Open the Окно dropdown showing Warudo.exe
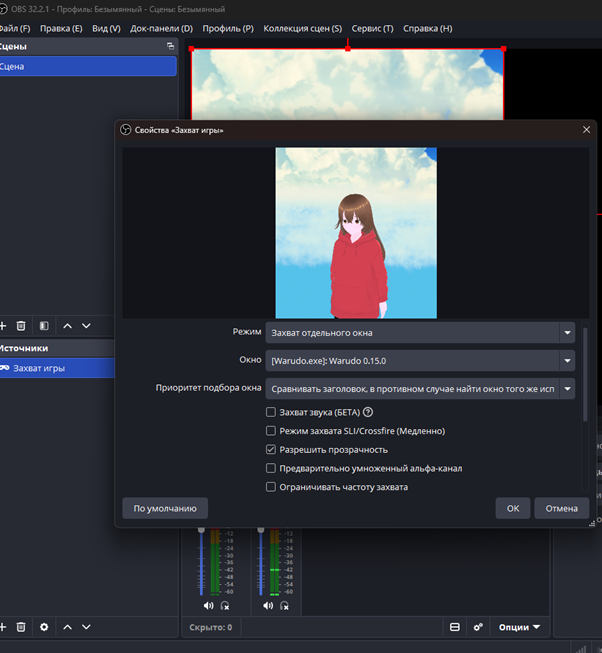This screenshot has height=653, width=602. click(420, 360)
